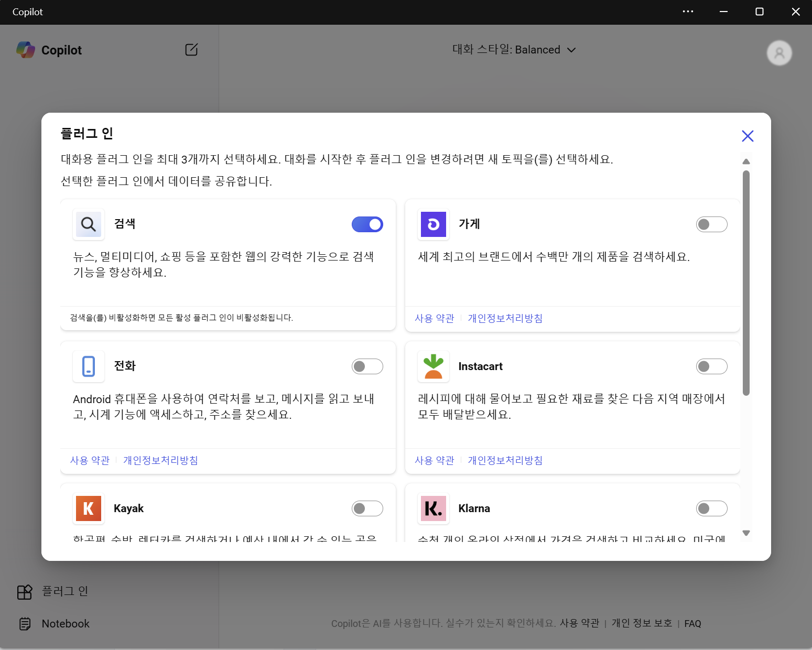Click the Kayak K logo icon
Viewport: 812px width, 650px height.
click(x=89, y=508)
